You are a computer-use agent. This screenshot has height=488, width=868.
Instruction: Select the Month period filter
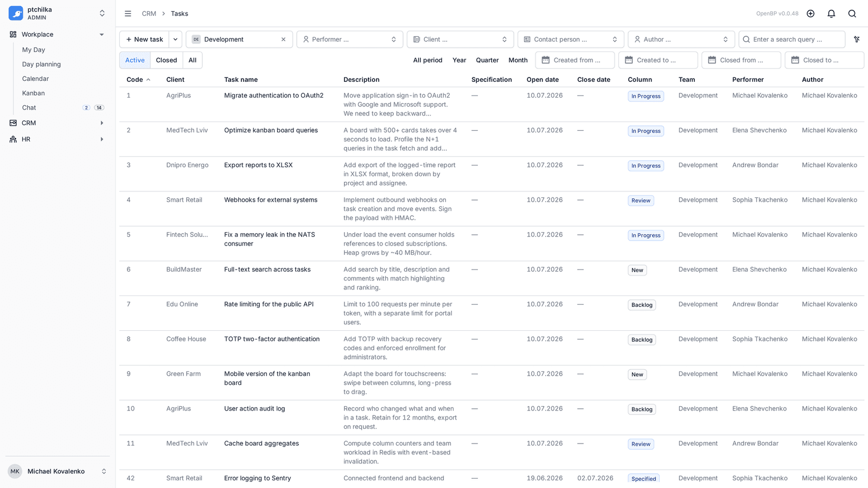(x=518, y=60)
